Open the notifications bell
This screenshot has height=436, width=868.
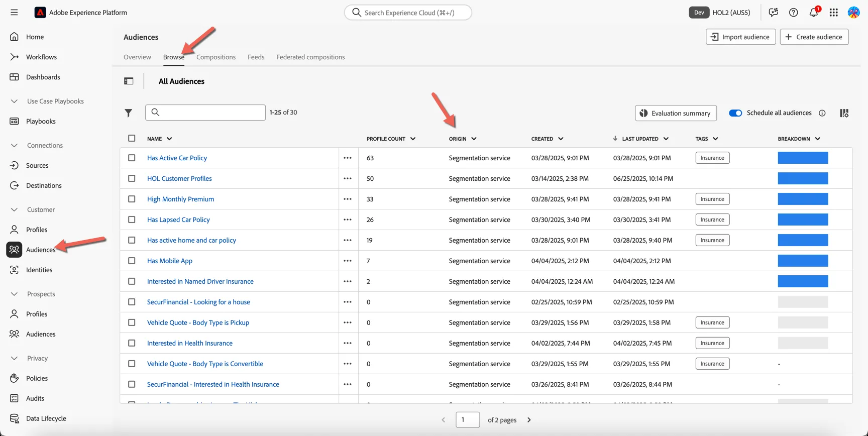tap(814, 13)
